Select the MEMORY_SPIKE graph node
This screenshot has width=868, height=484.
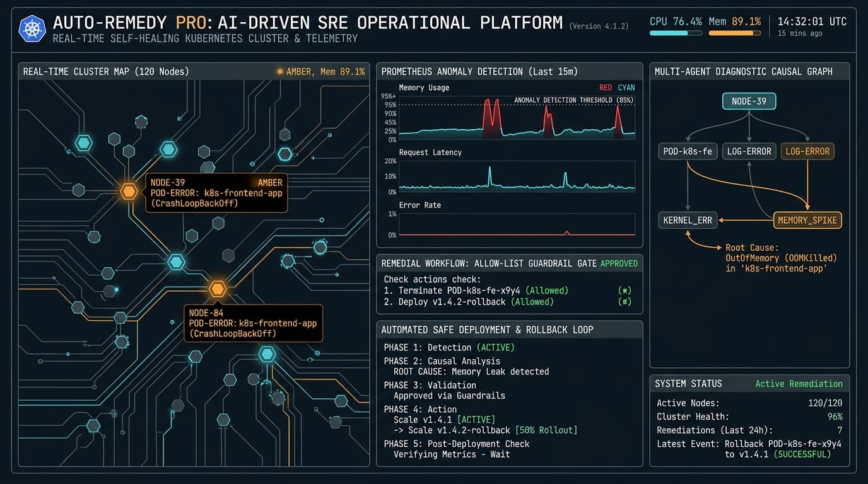pyautogui.click(x=808, y=220)
